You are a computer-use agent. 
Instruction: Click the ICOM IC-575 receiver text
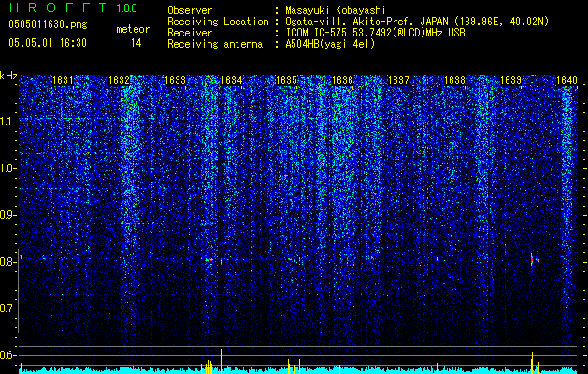(375, 33)
